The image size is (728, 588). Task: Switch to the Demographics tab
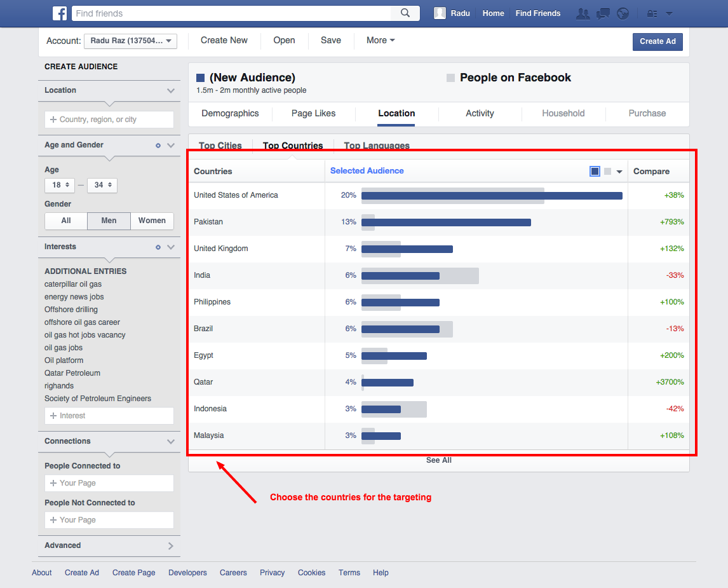click(231, 113)
